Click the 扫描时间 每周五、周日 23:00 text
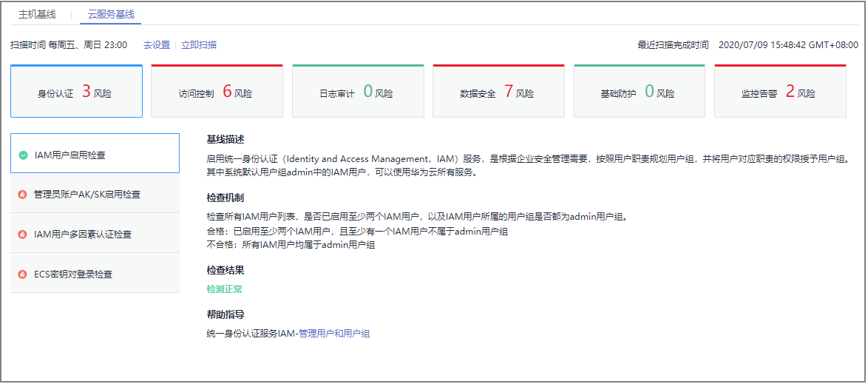The width and height of the screenshot is (868, 384). pos(69,45)
